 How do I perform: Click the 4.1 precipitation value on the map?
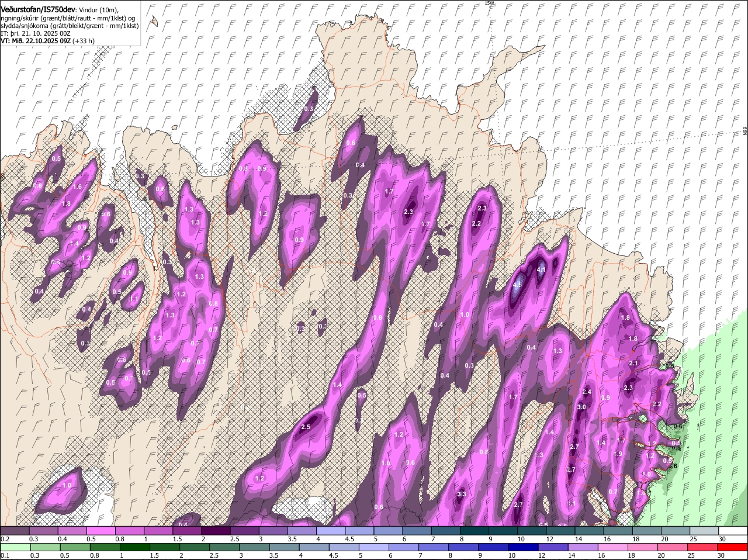(x=541, y=269)
